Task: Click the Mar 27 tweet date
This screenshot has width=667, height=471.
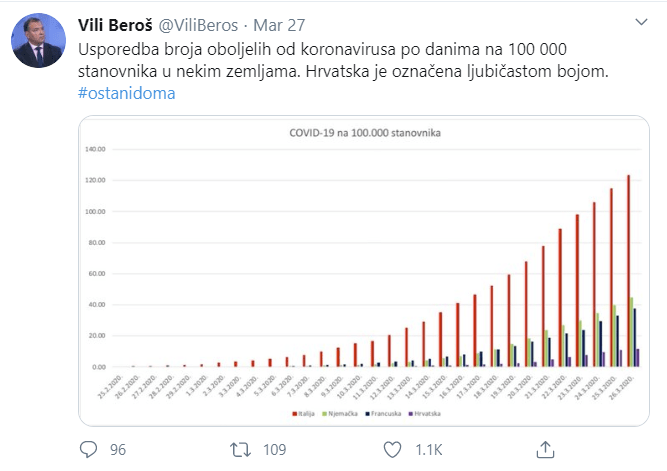Action: [x=279, y=25]
